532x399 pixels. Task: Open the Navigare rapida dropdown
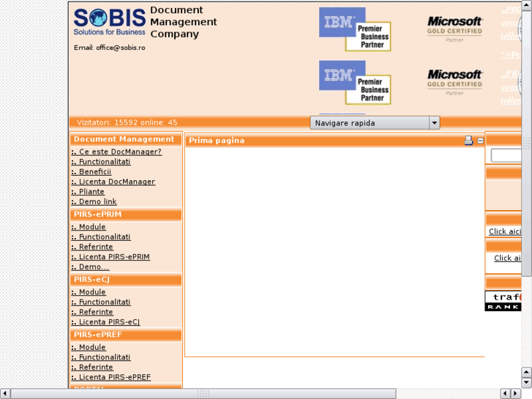(x=375, y=123)
